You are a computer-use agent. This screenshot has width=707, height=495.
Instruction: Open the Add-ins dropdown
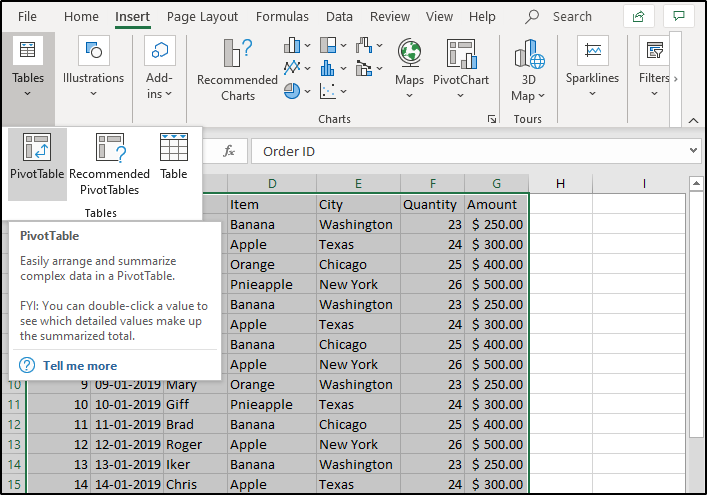point(159,68)
